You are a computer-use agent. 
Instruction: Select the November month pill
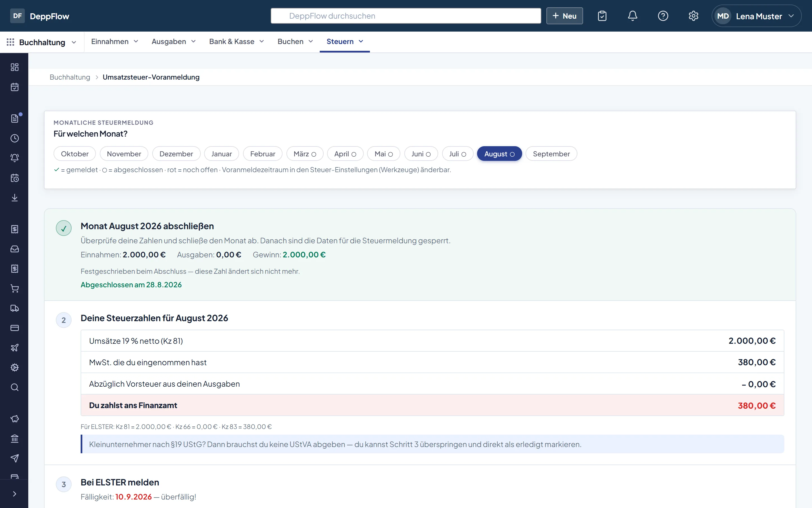124,154
